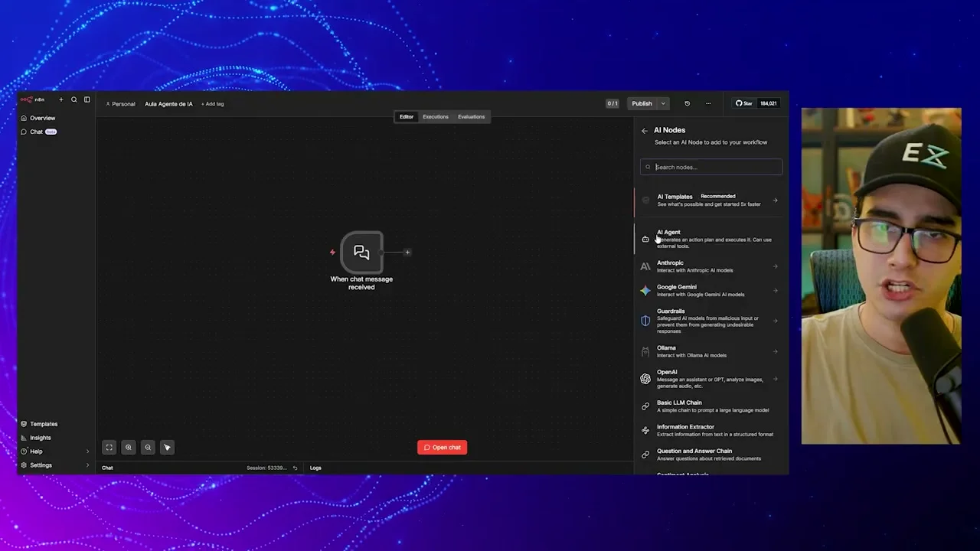
Task: Expand the Google Gemini node arrow
Action: [x=776, y=291]
